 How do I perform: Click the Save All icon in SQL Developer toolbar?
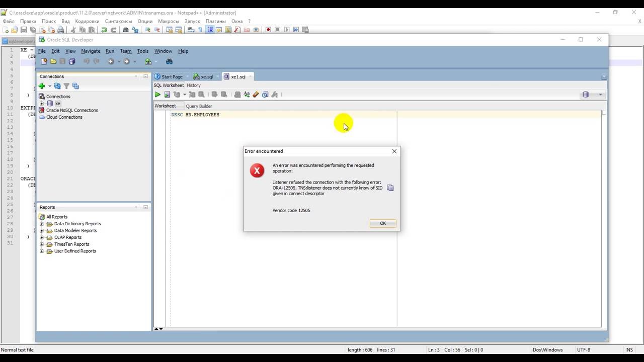72,61
